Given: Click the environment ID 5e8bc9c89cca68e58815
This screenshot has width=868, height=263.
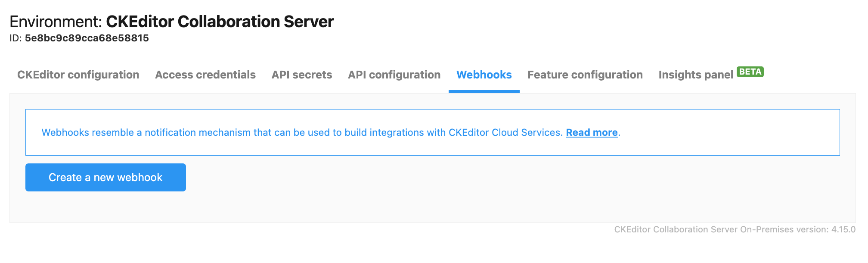Looking at the screenshot, I should point(87,38).
